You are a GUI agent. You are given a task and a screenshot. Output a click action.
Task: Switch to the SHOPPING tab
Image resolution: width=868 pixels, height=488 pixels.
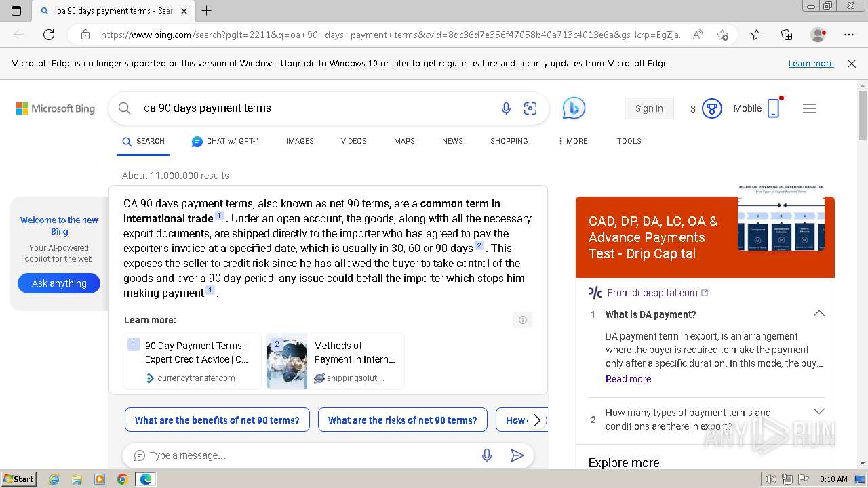coord(509,141)
